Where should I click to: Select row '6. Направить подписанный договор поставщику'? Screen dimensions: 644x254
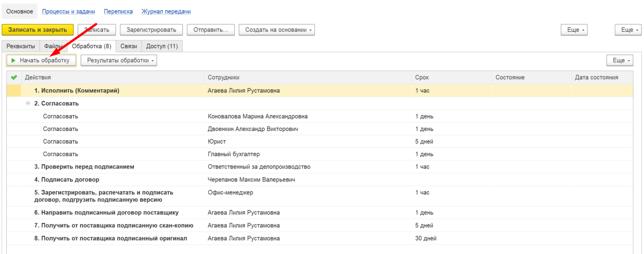click(320, 213)
